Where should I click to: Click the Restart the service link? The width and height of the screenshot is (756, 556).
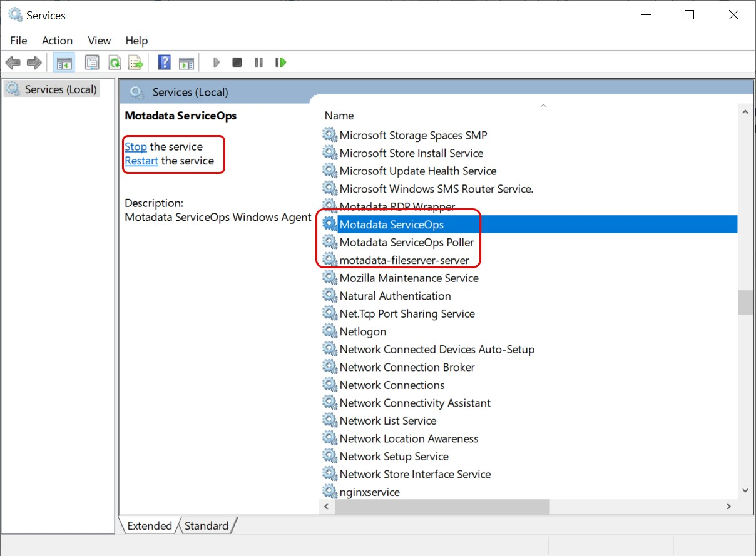pos(141,161)
